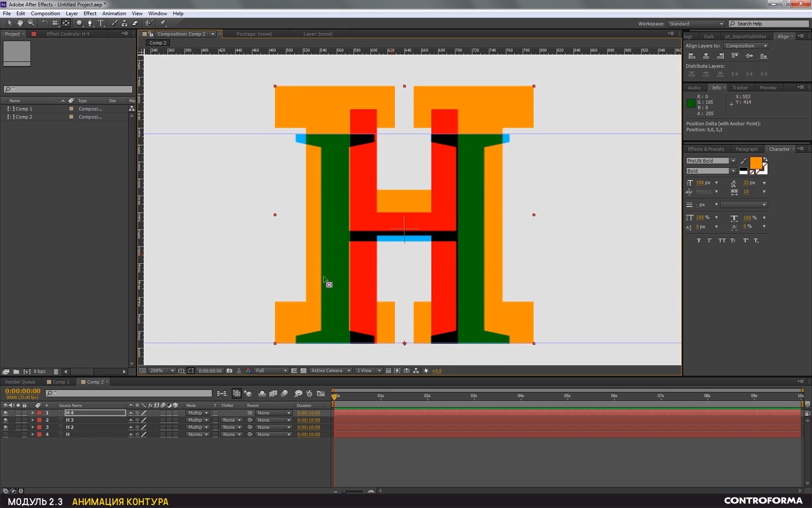Toggle the transparency grid icon

click(304, 371)
